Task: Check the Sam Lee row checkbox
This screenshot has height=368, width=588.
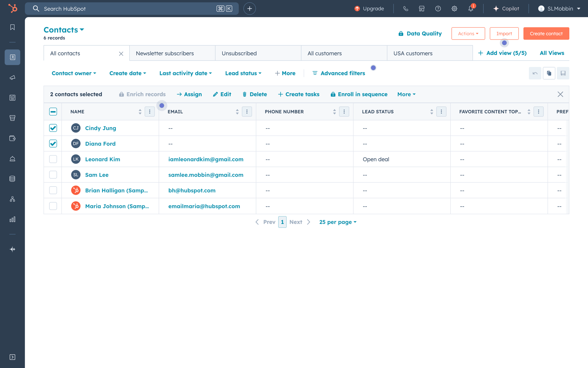Action: click(x=53, y=175)
